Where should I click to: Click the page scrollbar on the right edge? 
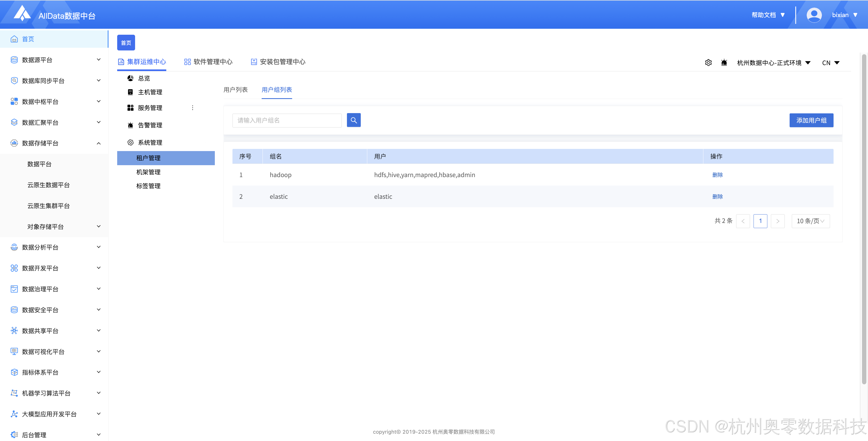point(864,219)
